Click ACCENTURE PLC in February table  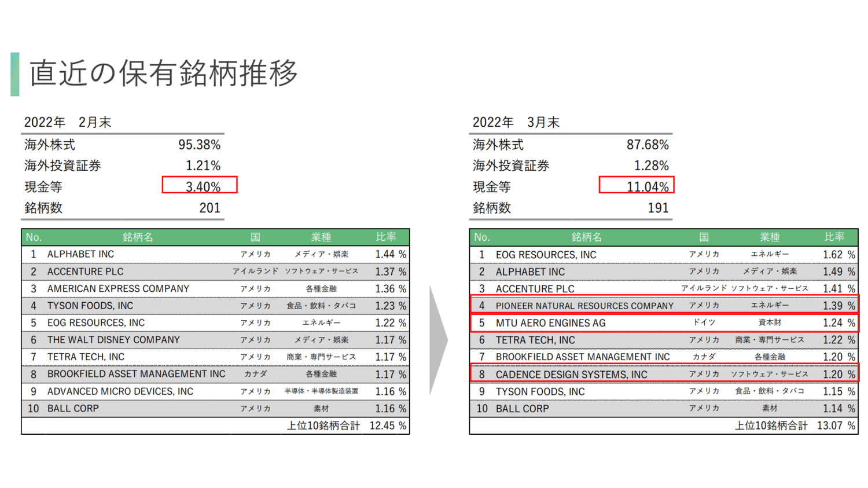(x=85, y=271)
